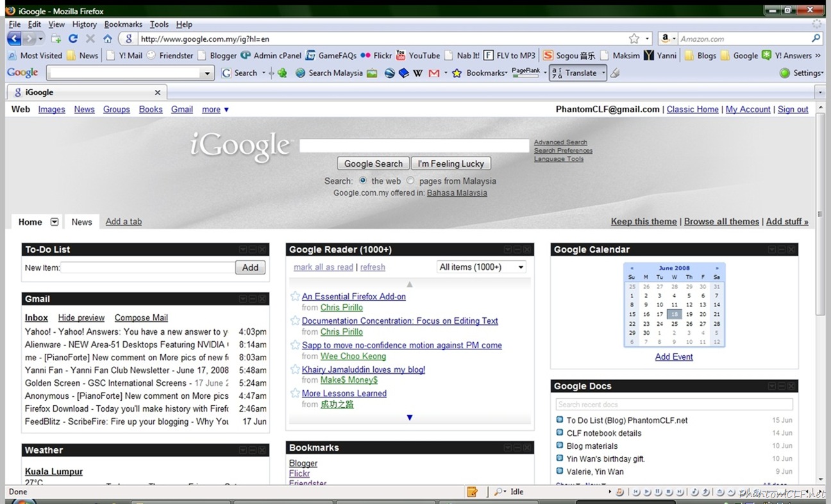
Task: Switch to the News iGoogle tab
Action: coord(81,222)
